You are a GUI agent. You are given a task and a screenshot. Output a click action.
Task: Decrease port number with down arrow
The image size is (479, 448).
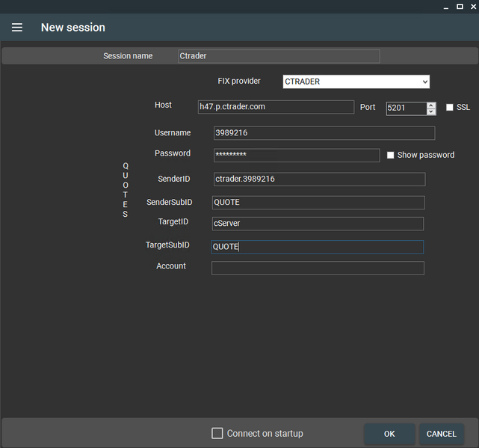pyautogui.click(x=431, y=111)
